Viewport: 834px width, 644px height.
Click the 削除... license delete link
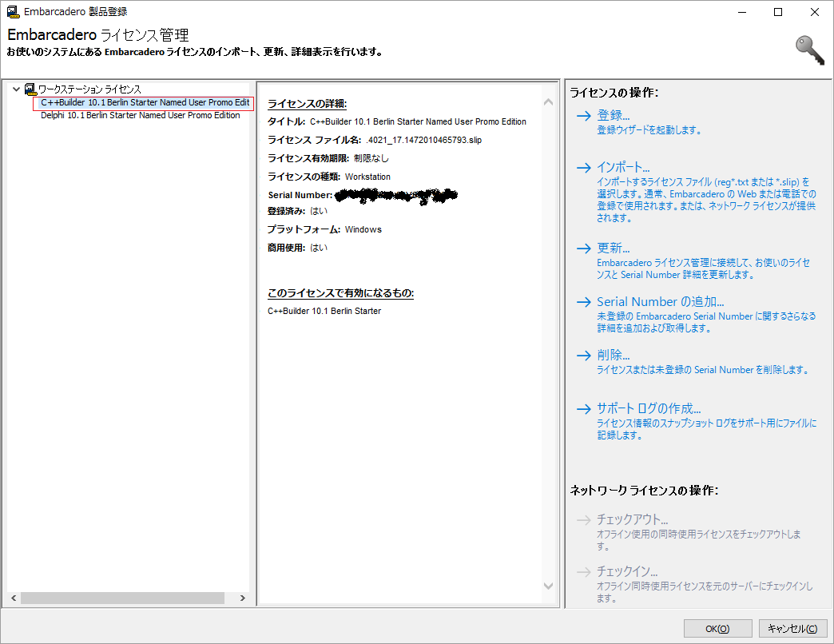pos(613,356)
